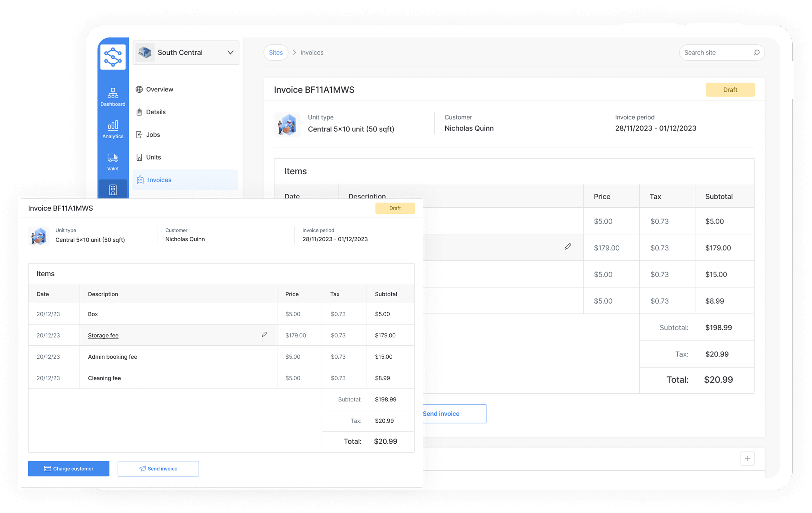Expand the South Central site dropdown

pos(230,53)
